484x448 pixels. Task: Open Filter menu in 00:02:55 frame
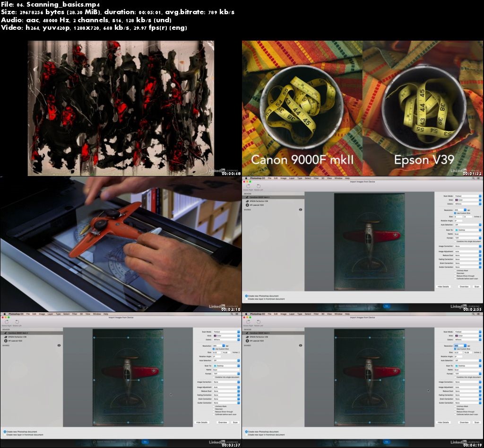[x=316, y=178]
